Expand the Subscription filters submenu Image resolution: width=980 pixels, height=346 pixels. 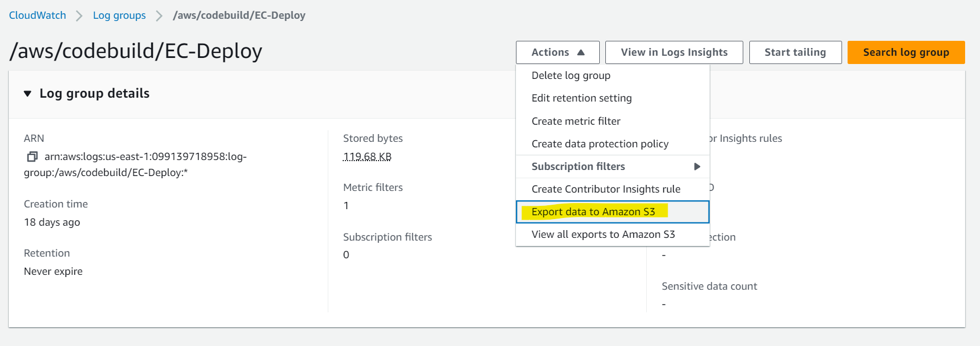(x=612, y=167)
